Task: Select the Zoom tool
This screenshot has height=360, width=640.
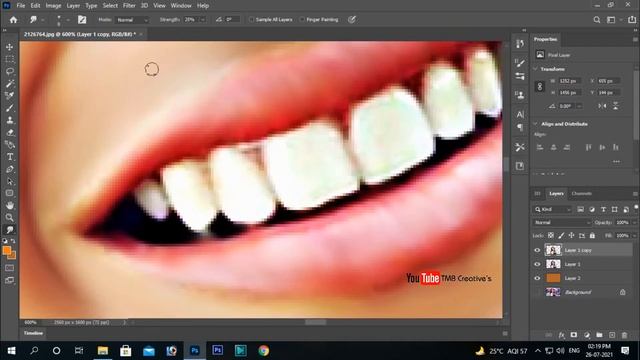Action: tap(9, 218)
